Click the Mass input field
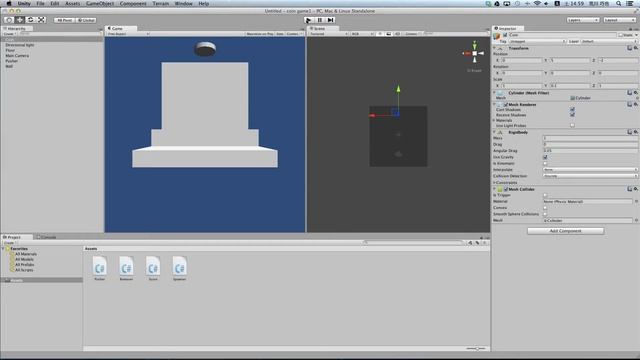640x360 pixels. 590,138
